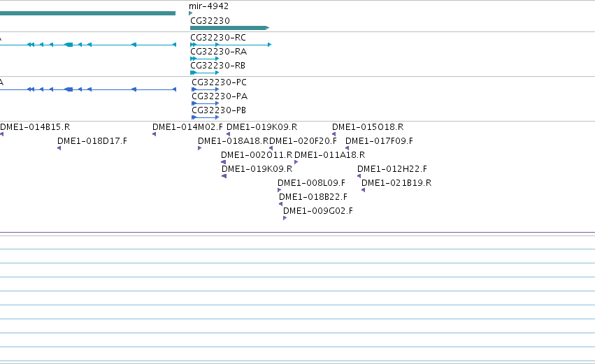Select arrow marker under DME1-014B15.R
Screen dimensions: 595x364
tap(2, 134)
